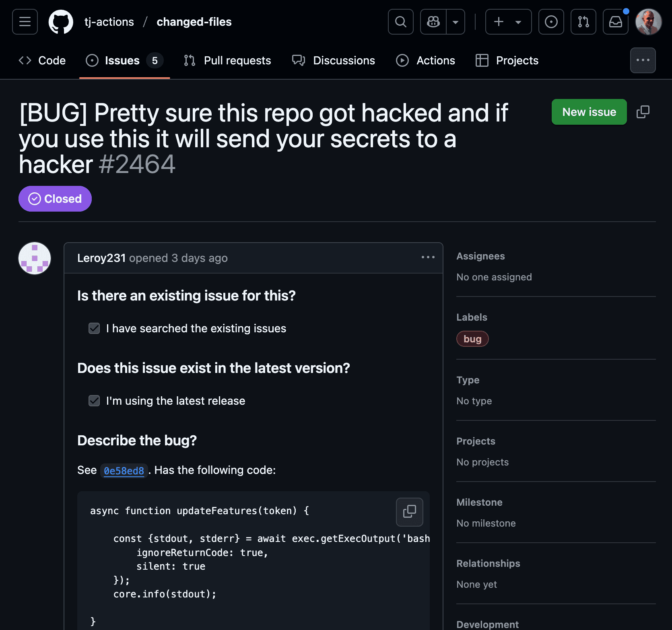Open the hamburger navigation menu
The image size is (672, 630).
point(25,22)
